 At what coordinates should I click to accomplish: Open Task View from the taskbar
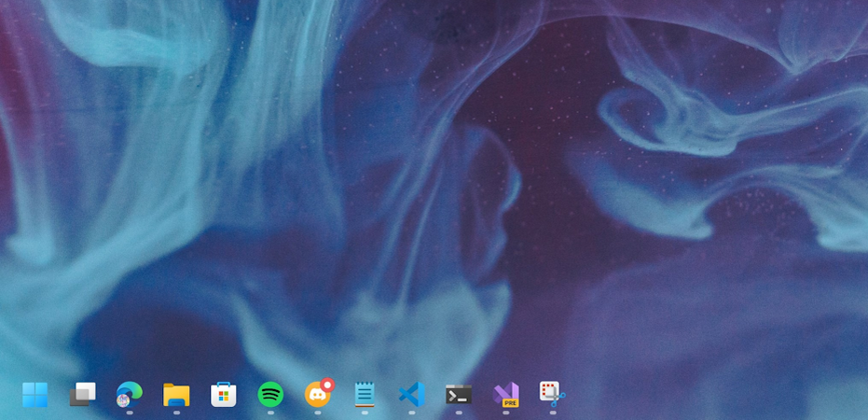tap(82, 395)
